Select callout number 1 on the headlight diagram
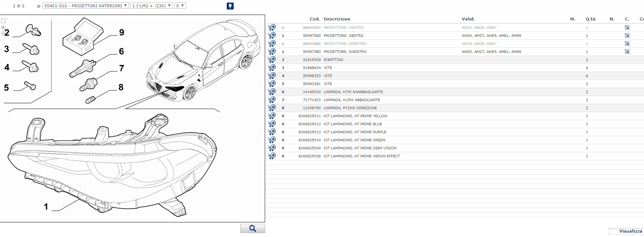 [x=46, y=207]
